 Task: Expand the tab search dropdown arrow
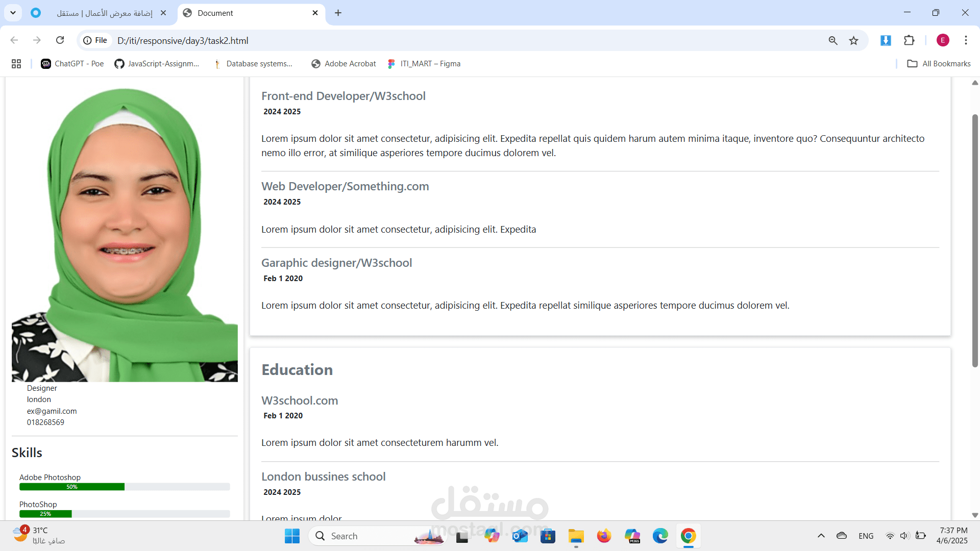coord(13,13)
